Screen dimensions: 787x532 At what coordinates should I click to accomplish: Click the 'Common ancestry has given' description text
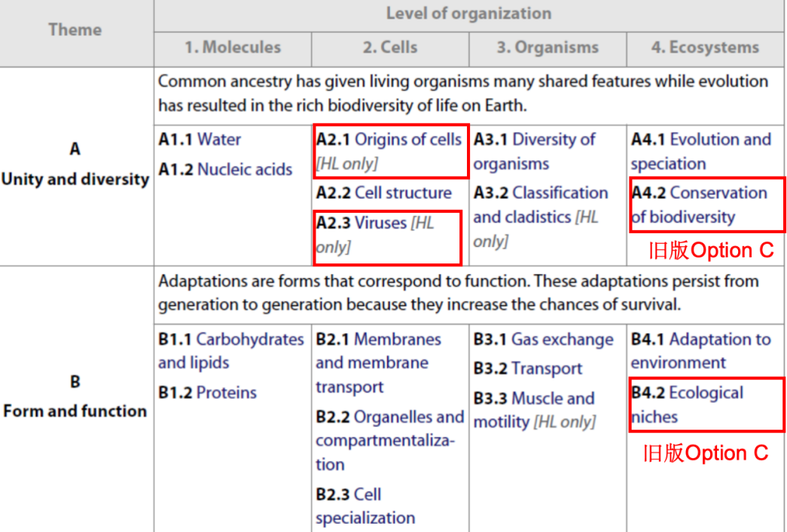(462, 93)
